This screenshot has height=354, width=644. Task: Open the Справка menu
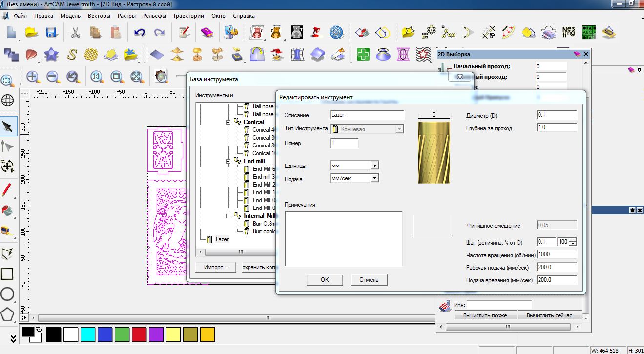click(244, 16)
